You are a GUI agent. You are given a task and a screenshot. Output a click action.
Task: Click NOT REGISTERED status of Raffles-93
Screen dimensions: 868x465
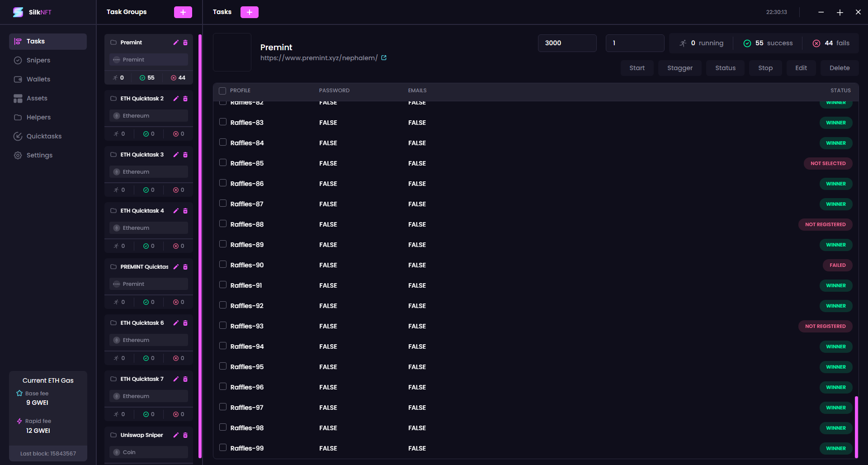825,326
